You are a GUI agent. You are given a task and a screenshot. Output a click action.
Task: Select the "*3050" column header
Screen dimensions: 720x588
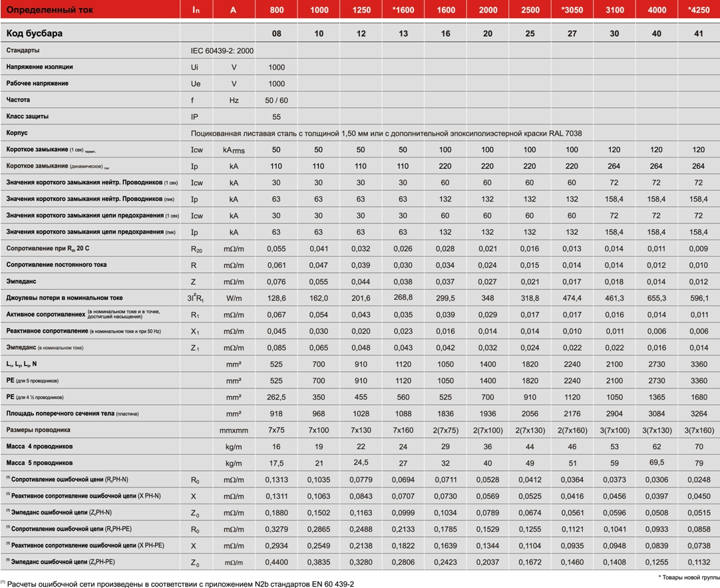click(x=572, y=9)
